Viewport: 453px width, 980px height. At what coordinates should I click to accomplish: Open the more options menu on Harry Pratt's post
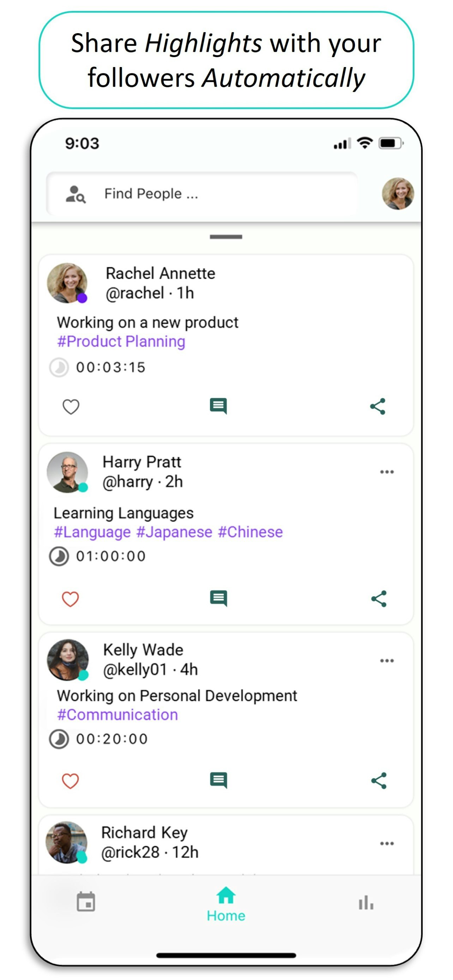[x=387, y=472]
